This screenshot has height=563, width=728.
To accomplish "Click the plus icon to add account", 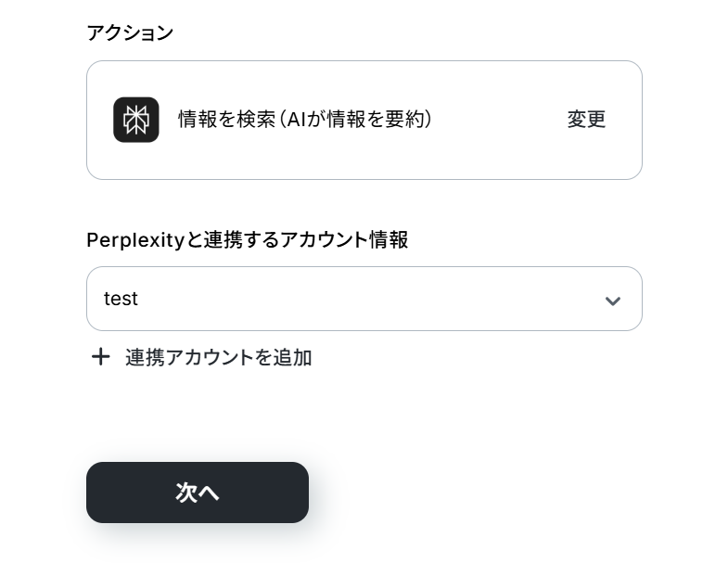I will (100, 357).
